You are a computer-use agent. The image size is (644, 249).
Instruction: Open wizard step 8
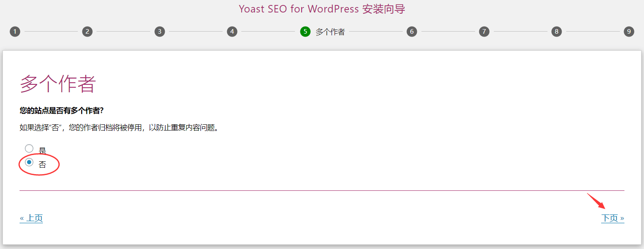pyautogui.click(x=557, y=32)
